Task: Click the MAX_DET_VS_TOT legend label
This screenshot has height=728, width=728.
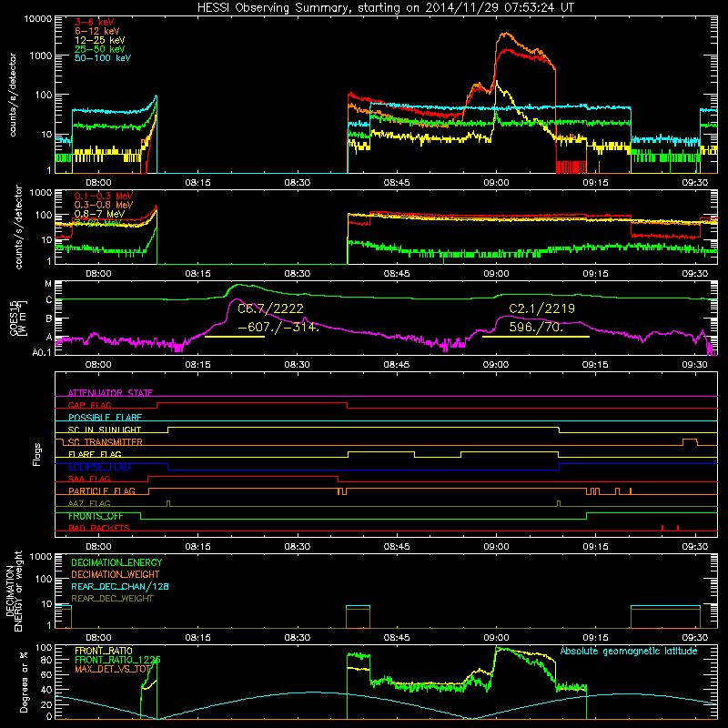Action: tap(113, 669)
